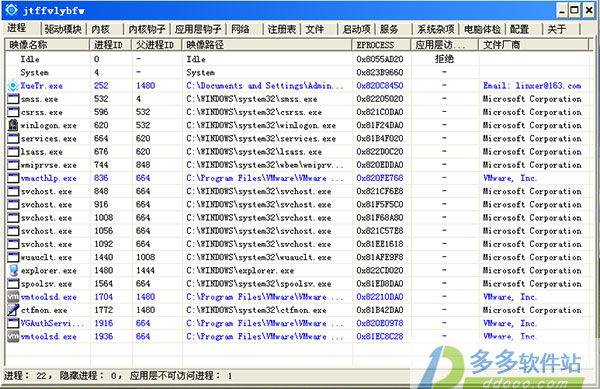Click the 拒绝 cell in Idle row

[x=444, y=59]
